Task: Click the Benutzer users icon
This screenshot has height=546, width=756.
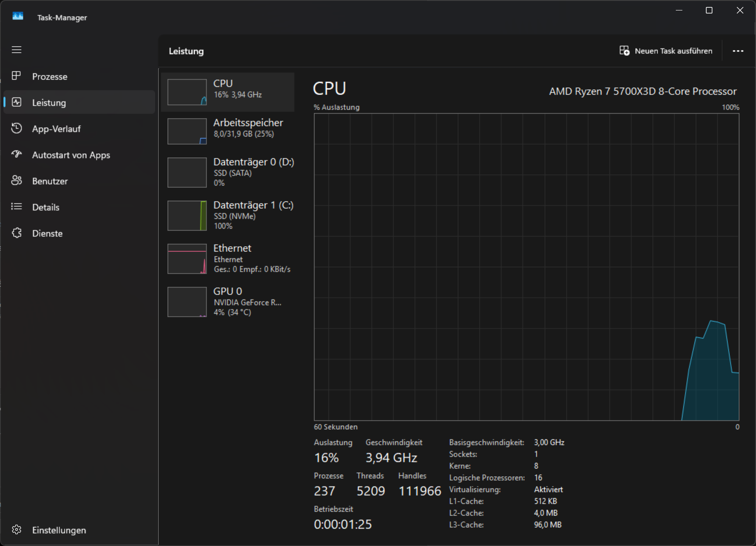Action: (x=17, y=180)
